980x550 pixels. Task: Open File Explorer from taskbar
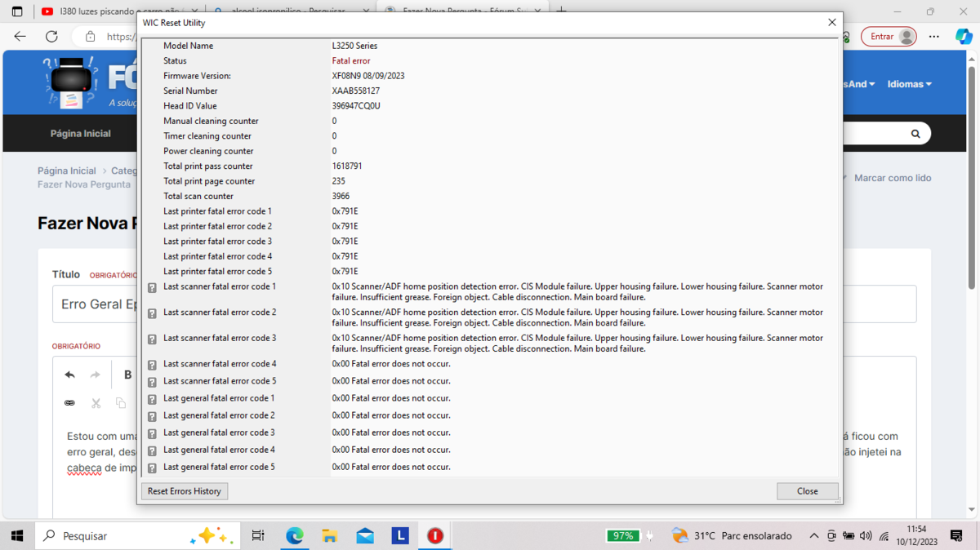(330, 536)
